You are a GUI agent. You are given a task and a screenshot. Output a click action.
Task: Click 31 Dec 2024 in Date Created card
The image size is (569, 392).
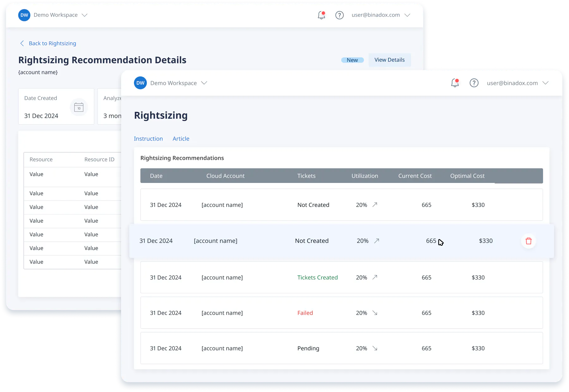[41, 116]
